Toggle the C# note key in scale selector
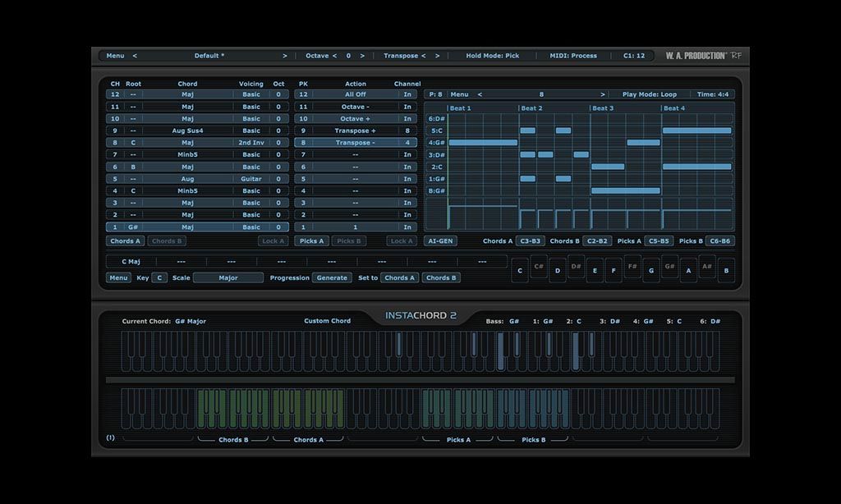This screenshot has height=504, width=841. click(539, 267)
